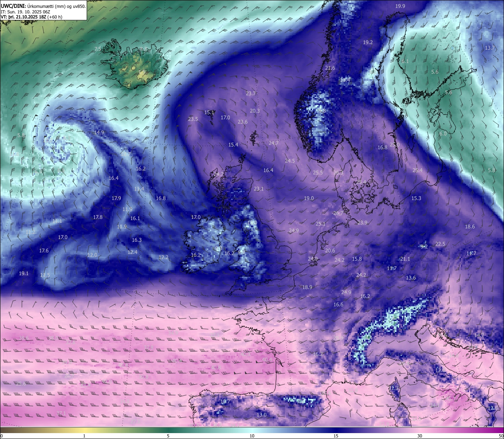Click the 15.8 value over Germany
Viewport: 504px width, 439px height.
click(x=357, y=259)
